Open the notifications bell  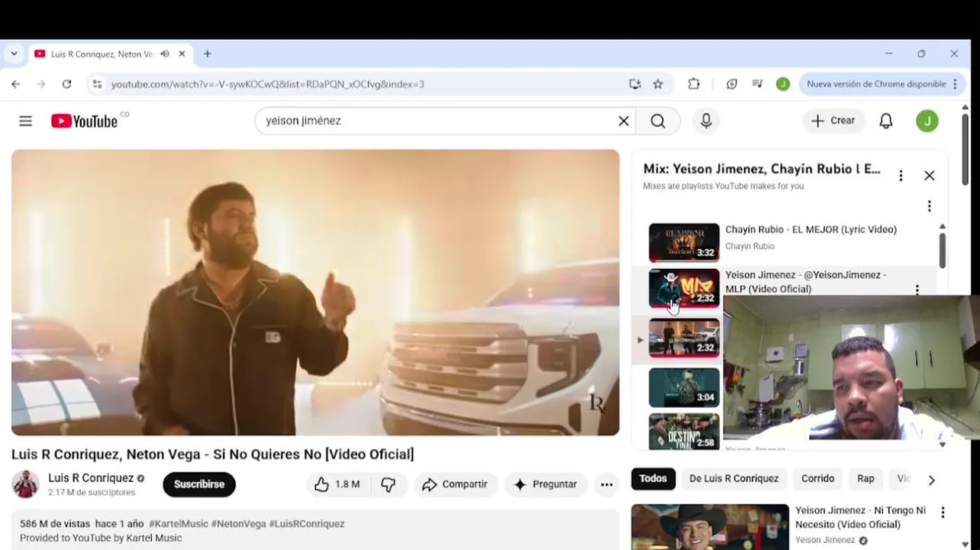click(886, 121)
